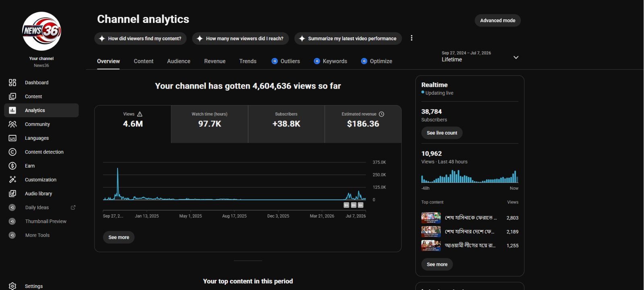Click sparkle icon on 'How did viewers find' chip
644x290 pixels.
(102, 39)
